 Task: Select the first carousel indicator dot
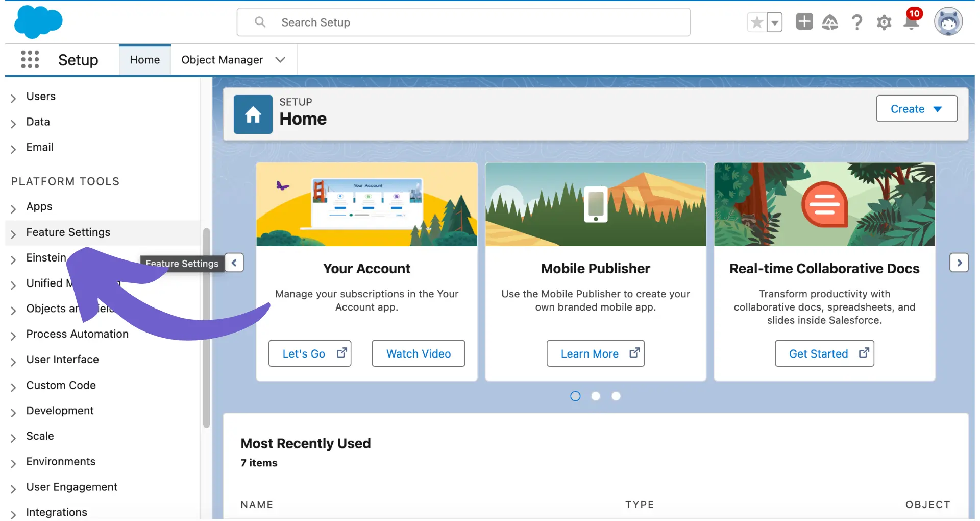tap(575, 396)
